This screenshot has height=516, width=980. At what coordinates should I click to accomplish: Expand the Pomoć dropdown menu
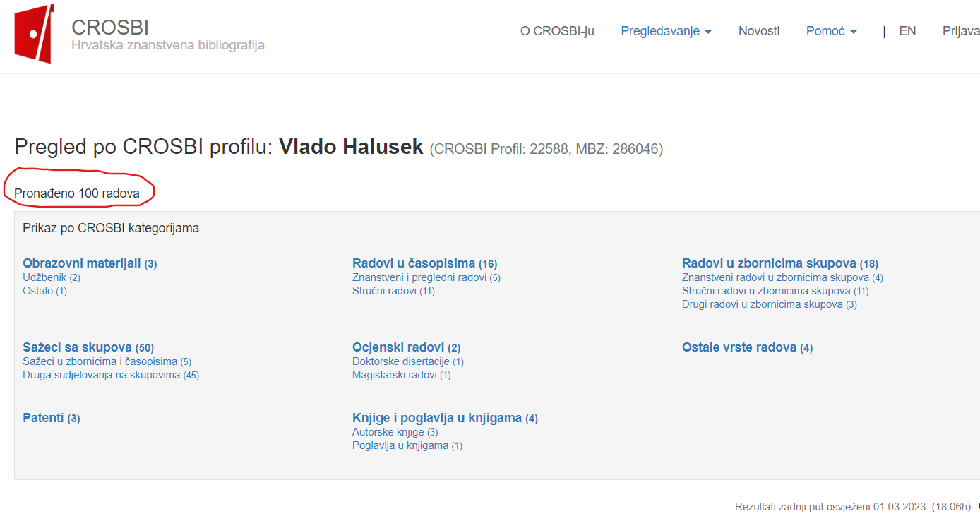tap(831, 31)
